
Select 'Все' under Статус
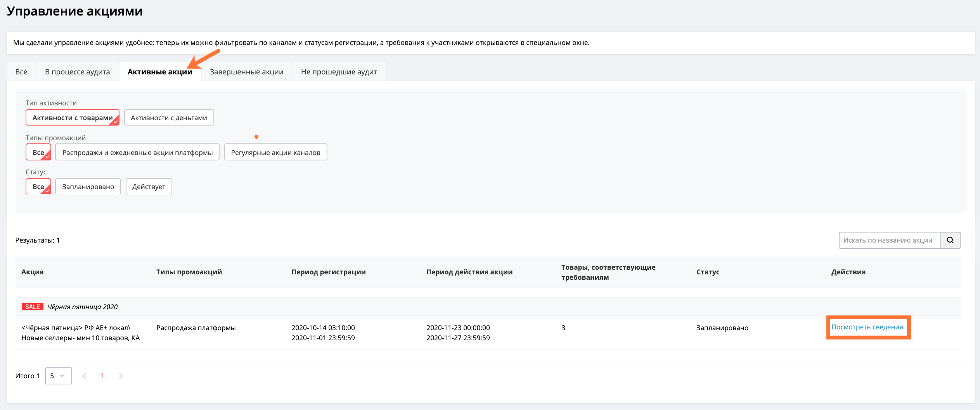click(38, 186)
